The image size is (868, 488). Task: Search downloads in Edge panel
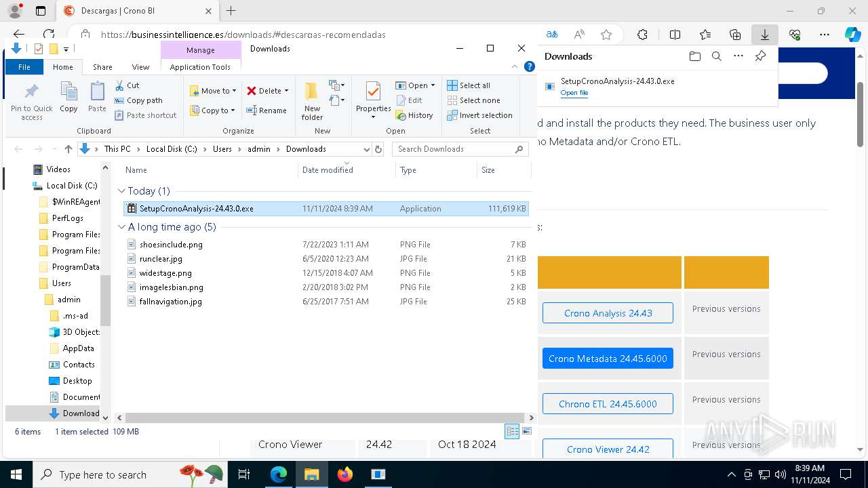716,56
